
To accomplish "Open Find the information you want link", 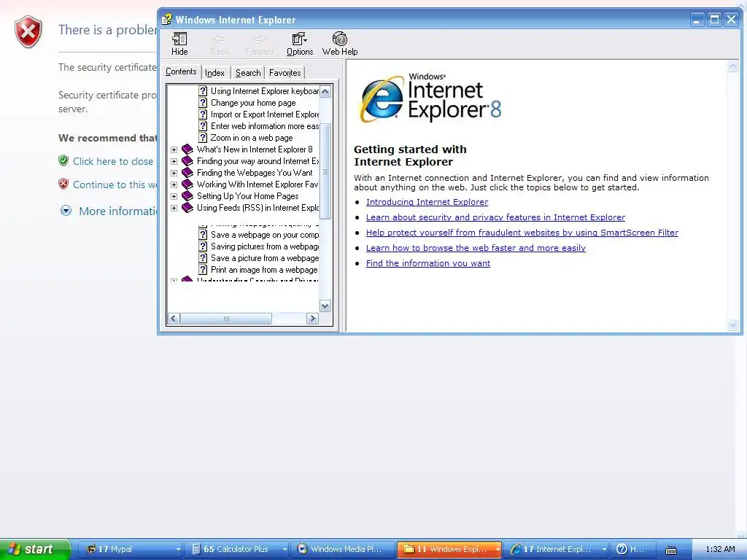I will (427, 262).
